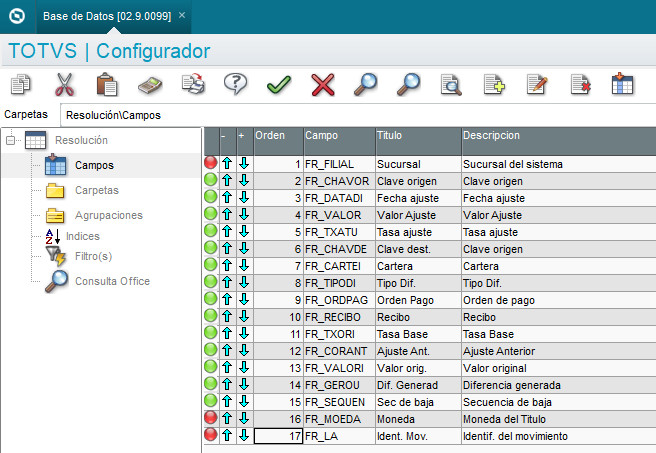Click the green status dot for FR_CHAVOR
The image size is (656, 453).
211,179
